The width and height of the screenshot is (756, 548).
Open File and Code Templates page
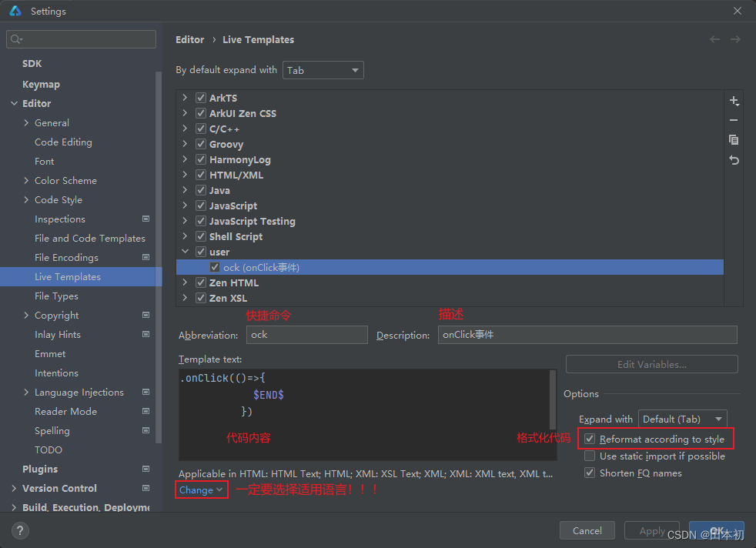(89, 238)
